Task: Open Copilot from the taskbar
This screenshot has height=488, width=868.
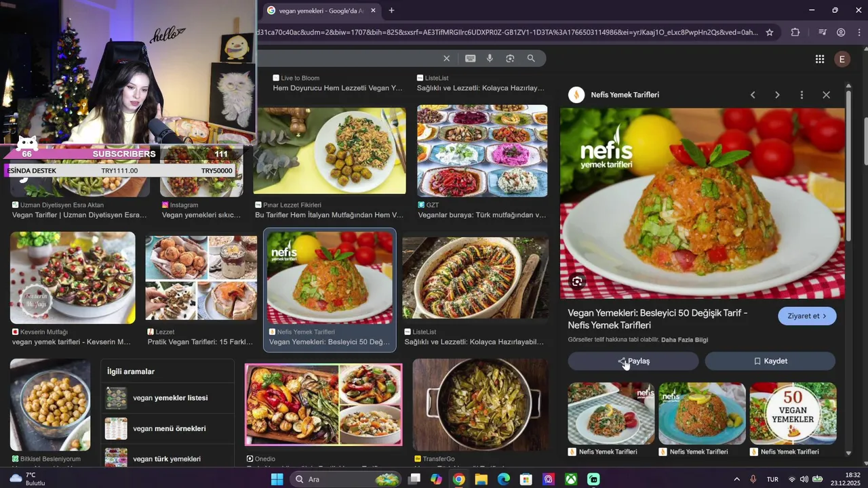Action: tap(436, 479)
